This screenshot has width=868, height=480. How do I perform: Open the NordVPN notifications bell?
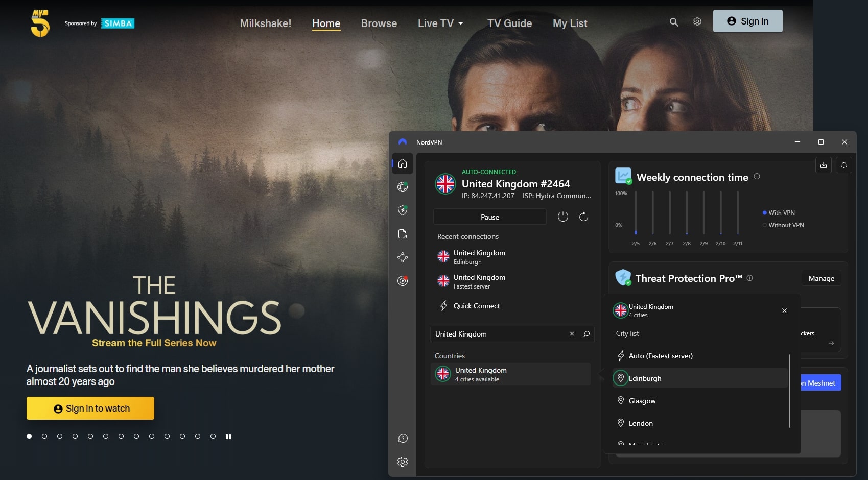[844, 165]
